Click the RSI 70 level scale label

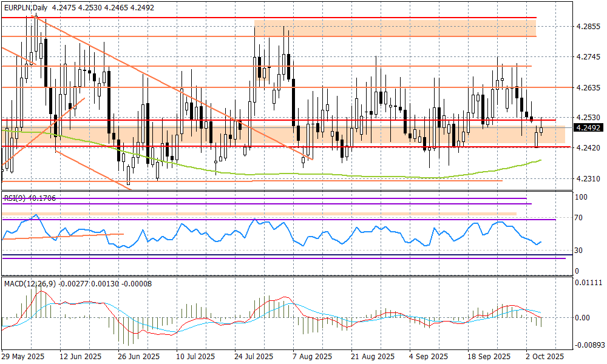point(580,218)
